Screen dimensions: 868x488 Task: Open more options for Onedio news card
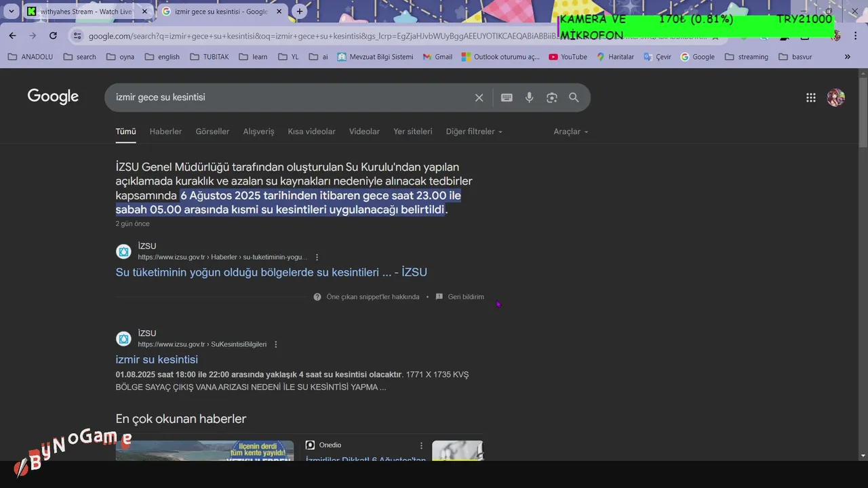[421, 445]
